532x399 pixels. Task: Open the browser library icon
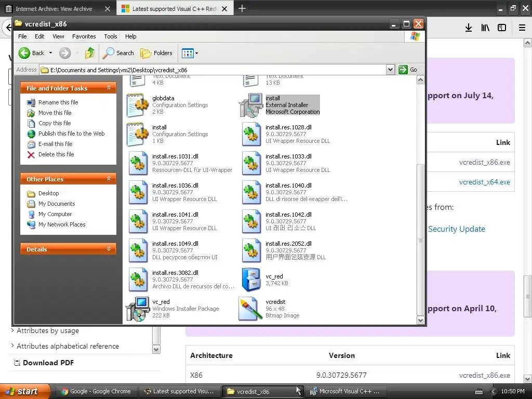point(485,28)
